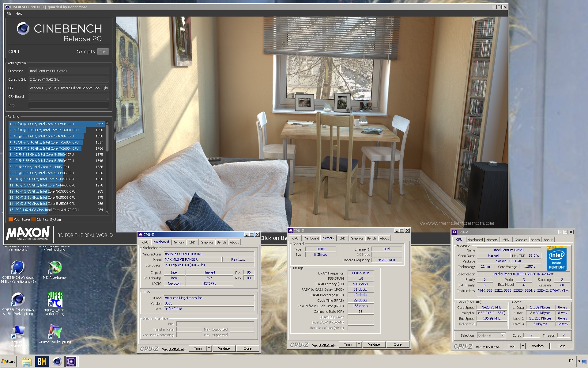This screenshot has width=588, height=368.
Task: Click the MAXON logo in Cinebench
Action: click(28, 233)
